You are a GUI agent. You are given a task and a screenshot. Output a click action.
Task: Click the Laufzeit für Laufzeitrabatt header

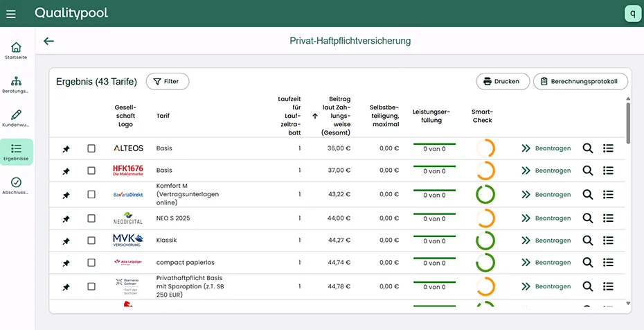[289, 116]
